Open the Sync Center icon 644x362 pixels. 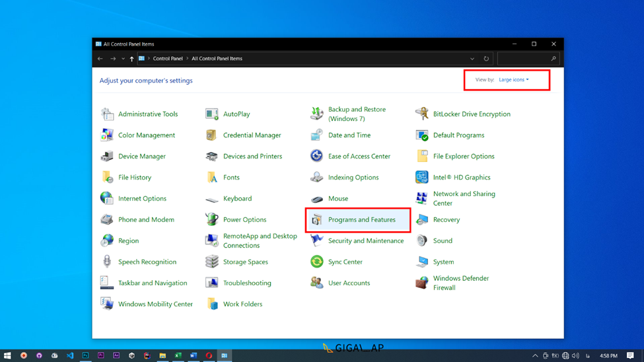tap(316, 262)
